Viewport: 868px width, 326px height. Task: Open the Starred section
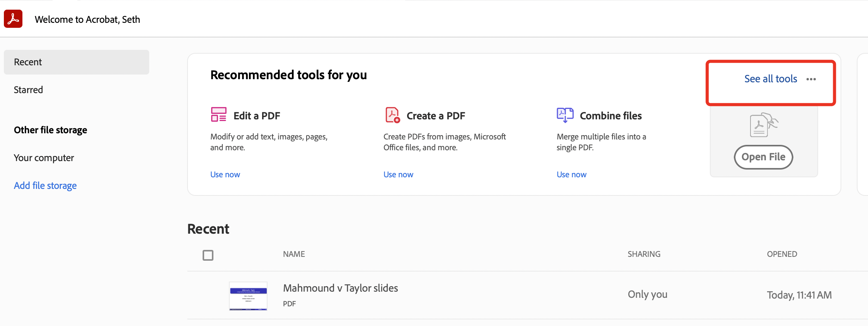pos(29,90)
